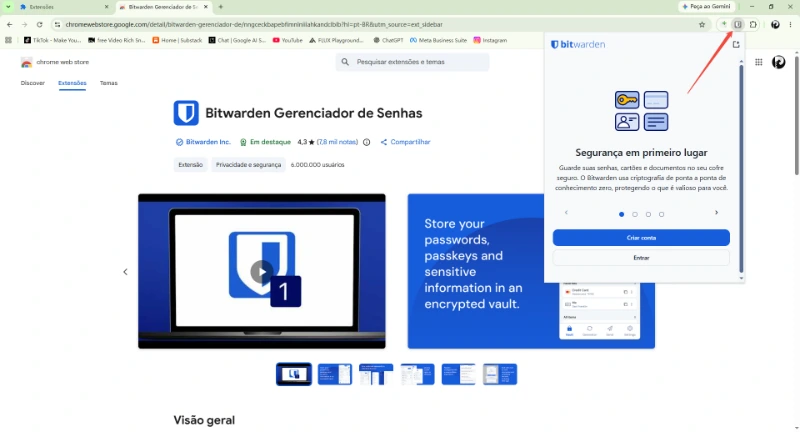Switch to the Extensões browser tab
The height and width of the screenshot is (432, 800).
[64, 7]
